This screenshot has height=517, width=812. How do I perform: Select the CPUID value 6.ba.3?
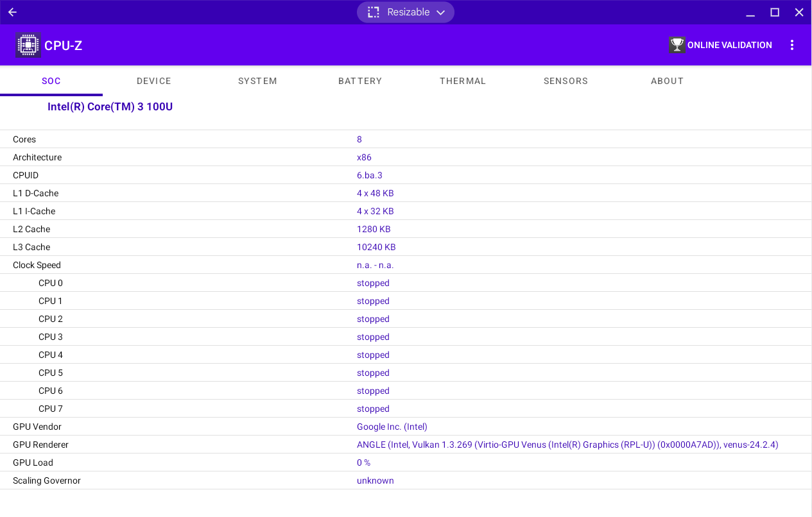[370, 175]
